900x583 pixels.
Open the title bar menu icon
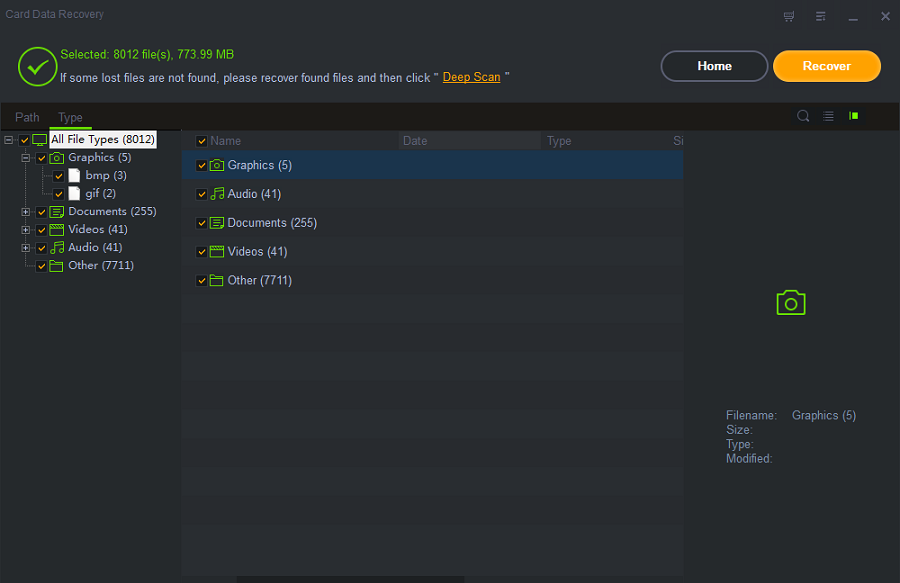point(821,16)
